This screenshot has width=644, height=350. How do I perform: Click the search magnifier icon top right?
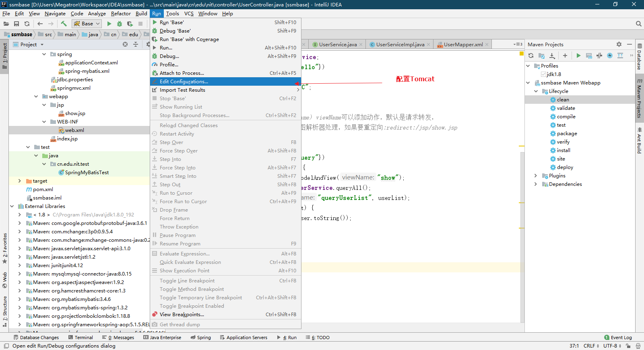[638, 24]
